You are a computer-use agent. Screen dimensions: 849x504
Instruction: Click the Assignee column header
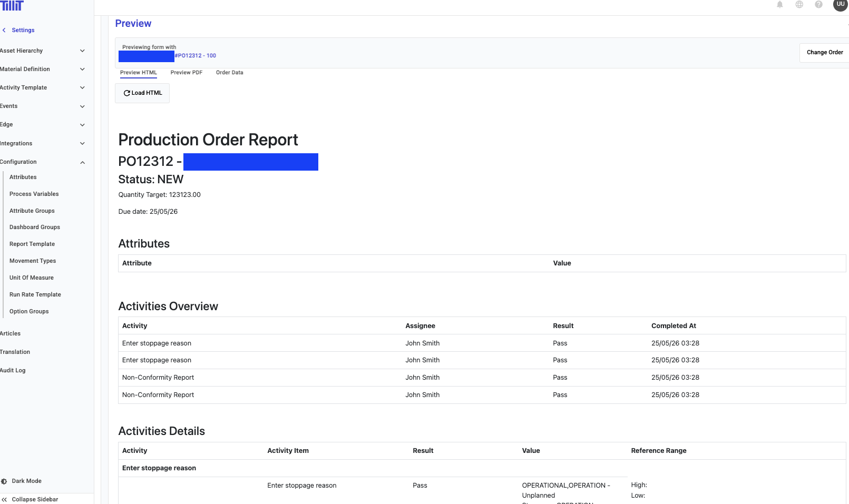pos(421,326)
